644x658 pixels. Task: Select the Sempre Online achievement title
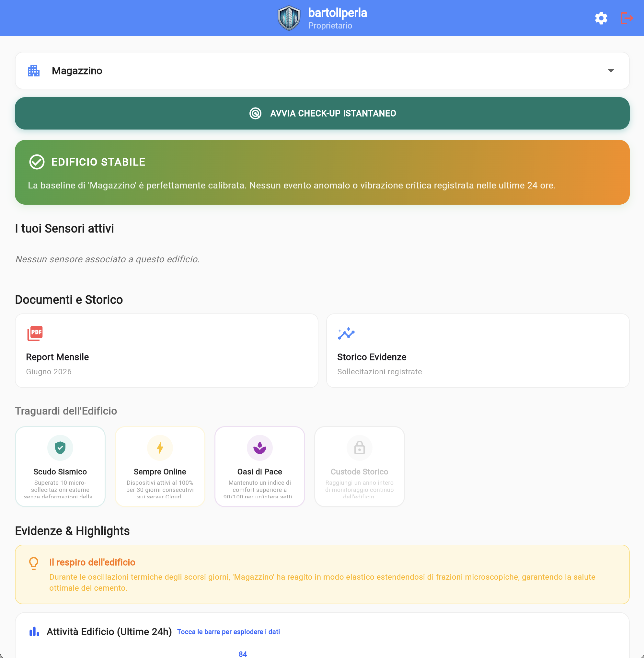[160, 472]
